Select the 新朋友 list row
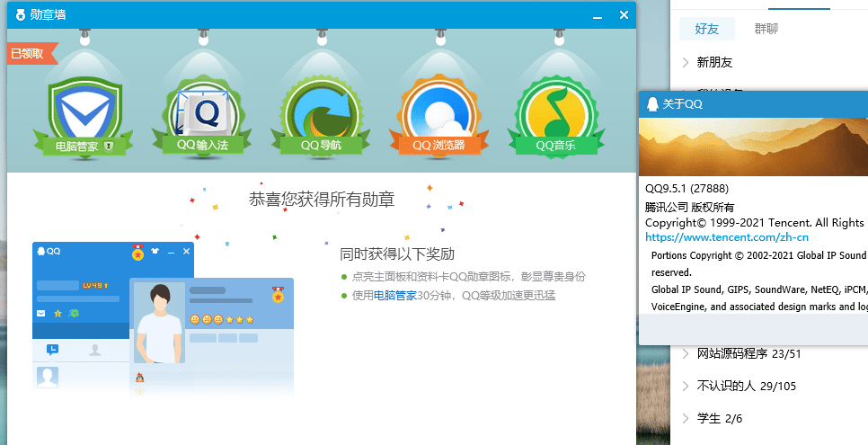The height and width of the screenshot is (445, 868). tap(769, 62)
